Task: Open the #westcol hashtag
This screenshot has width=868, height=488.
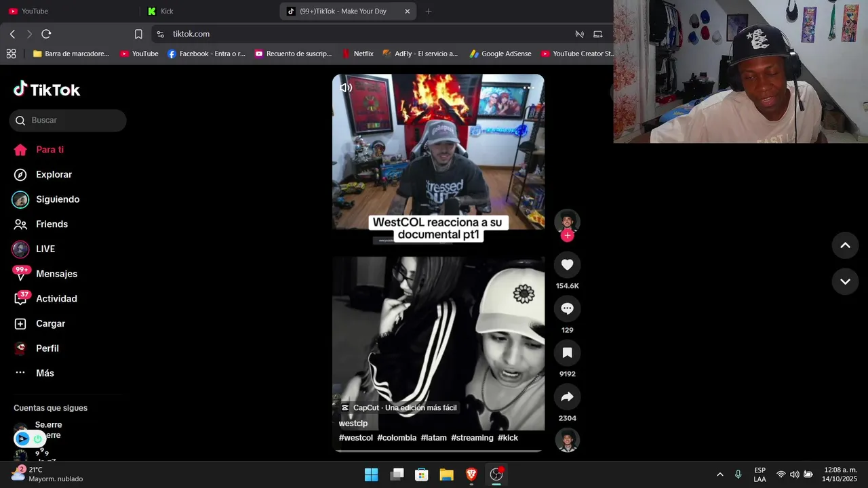Action: (356, 438)
